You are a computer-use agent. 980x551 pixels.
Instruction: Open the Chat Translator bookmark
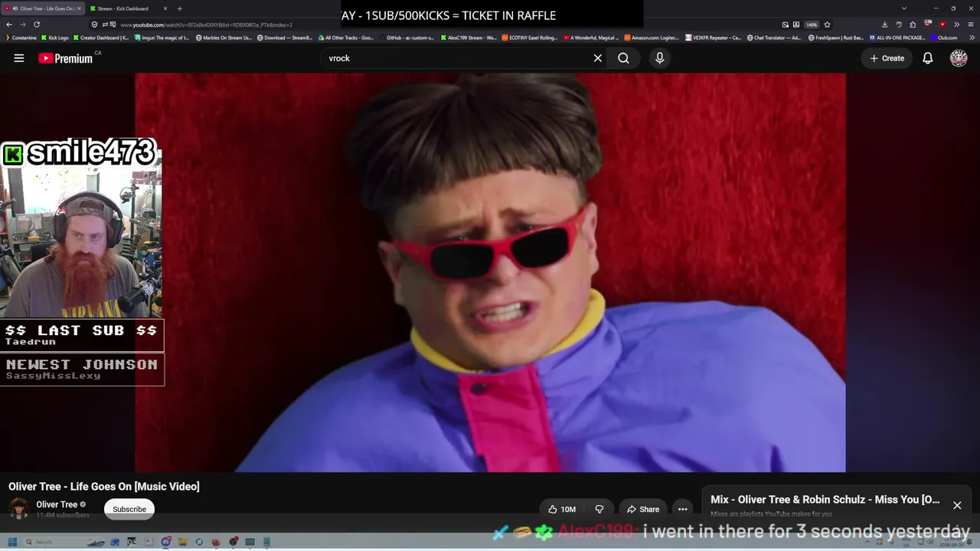tap(774, 37)
